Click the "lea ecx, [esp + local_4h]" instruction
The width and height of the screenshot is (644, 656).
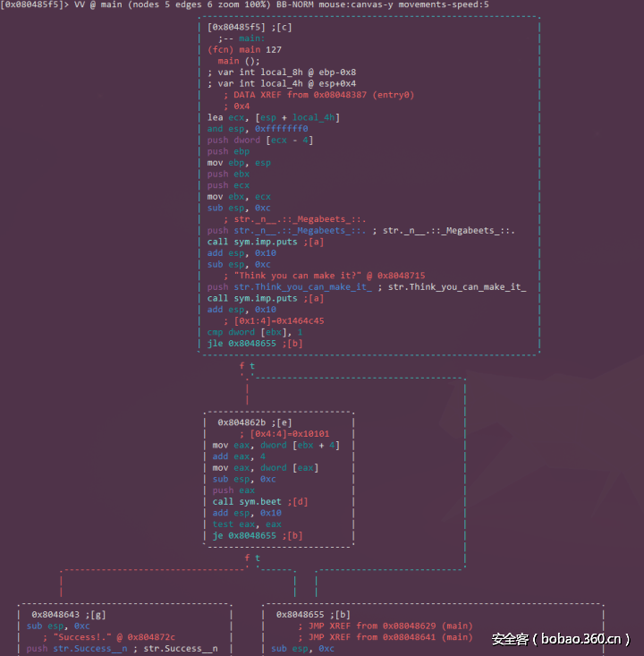coord(274,117)
